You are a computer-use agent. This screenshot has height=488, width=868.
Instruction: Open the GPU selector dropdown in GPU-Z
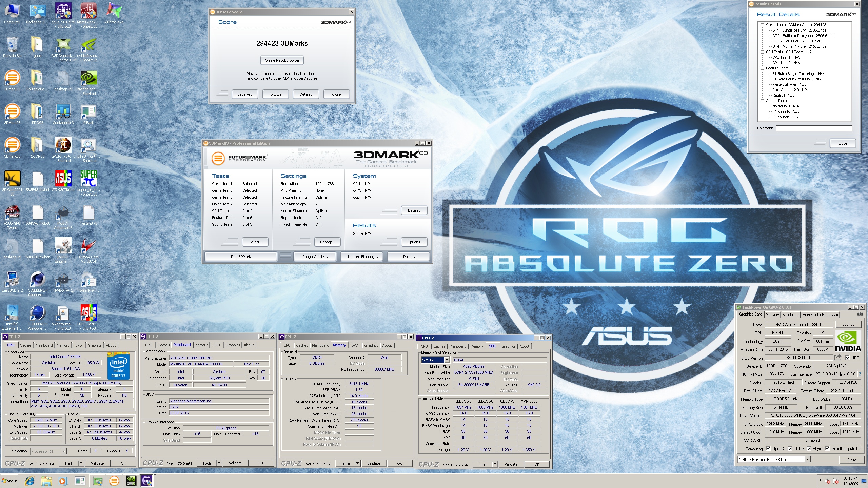(808, 460)
